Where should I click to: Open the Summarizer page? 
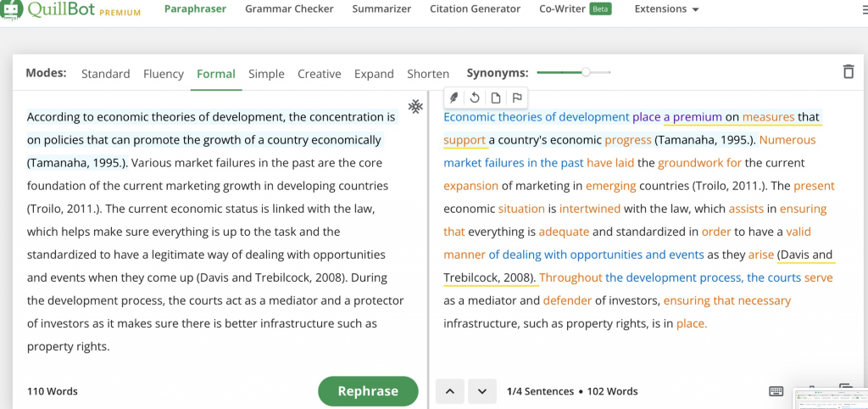coord(381,8)
